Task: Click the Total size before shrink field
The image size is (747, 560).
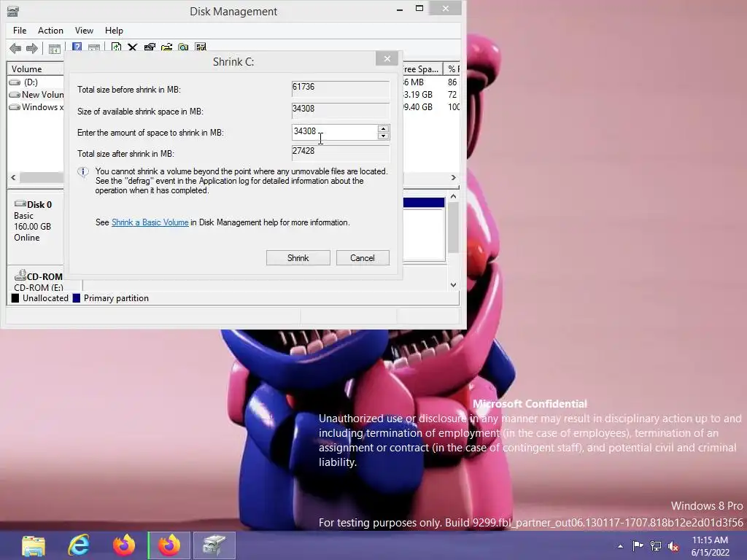Action: [x=340, y=88]
